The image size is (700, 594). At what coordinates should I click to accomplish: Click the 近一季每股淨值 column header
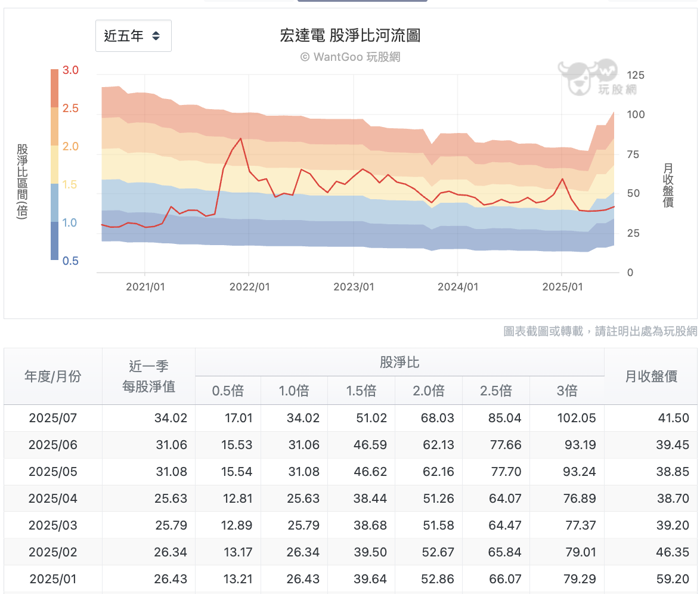pos(148,376)
